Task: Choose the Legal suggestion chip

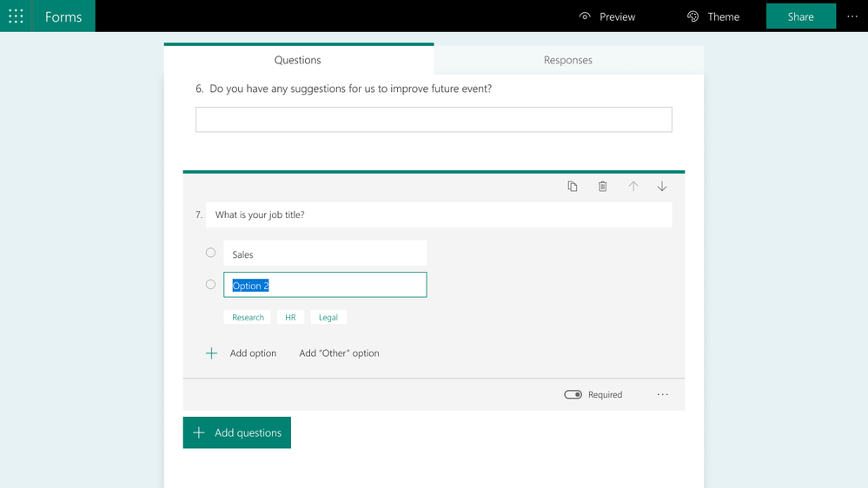Action: pyautogui.click(x=328, y=317)
